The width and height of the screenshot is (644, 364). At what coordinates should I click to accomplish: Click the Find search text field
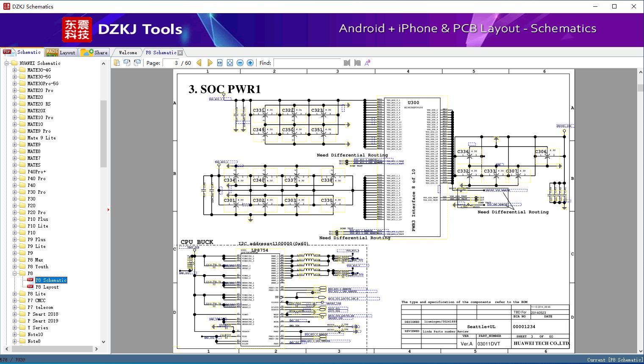(x=307, y=63)
